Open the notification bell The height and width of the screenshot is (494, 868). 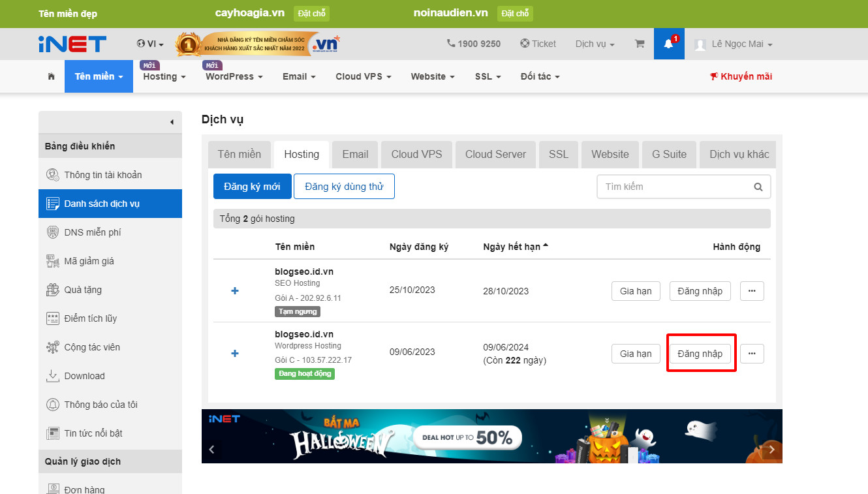(668, 43)
